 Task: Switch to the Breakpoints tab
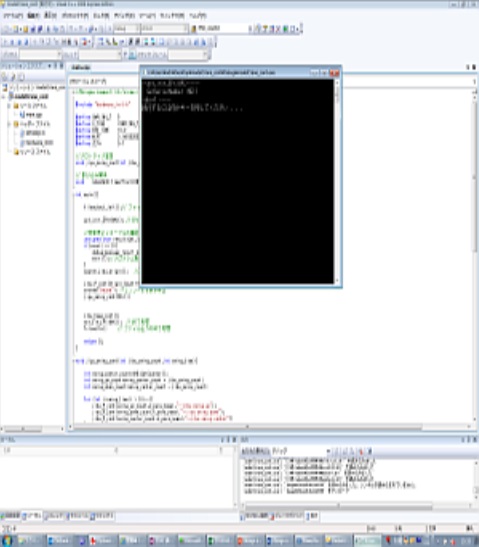[287, 516]
